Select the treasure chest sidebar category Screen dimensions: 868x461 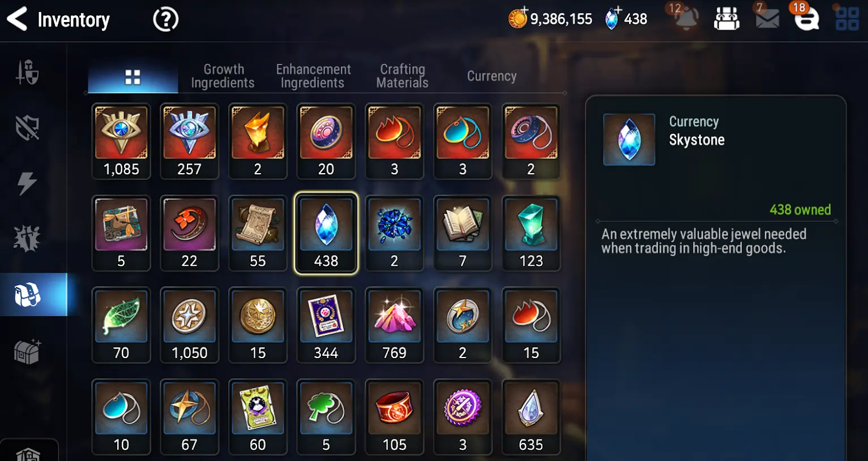28,351
